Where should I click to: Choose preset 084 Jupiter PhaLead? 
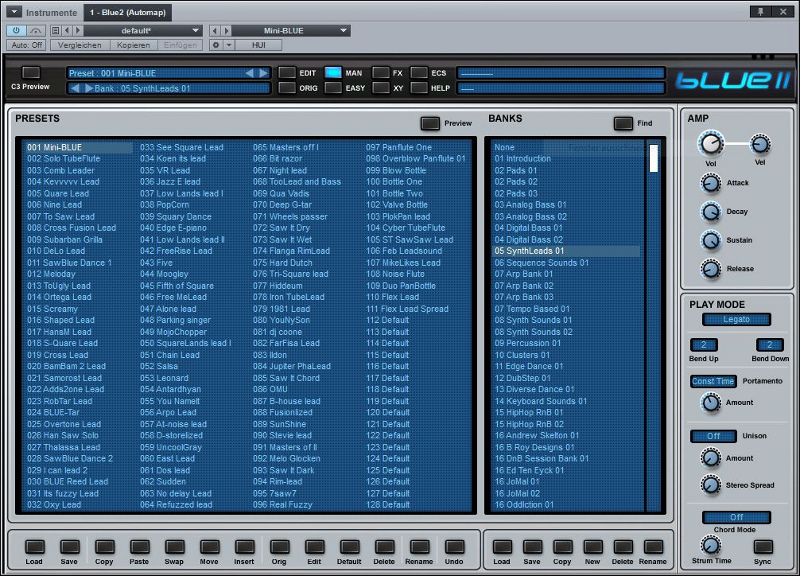[x=292, y=366]
